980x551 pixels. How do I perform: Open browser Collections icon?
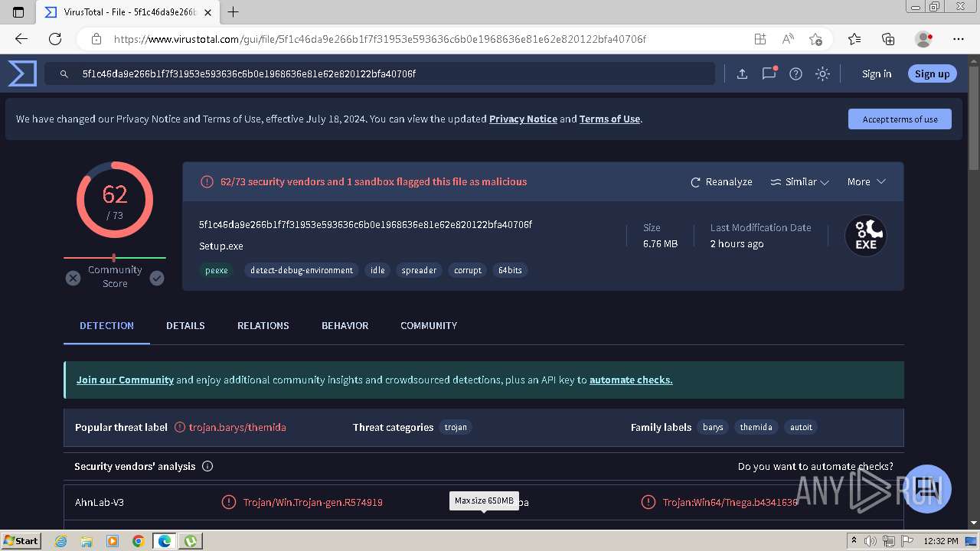888,39
